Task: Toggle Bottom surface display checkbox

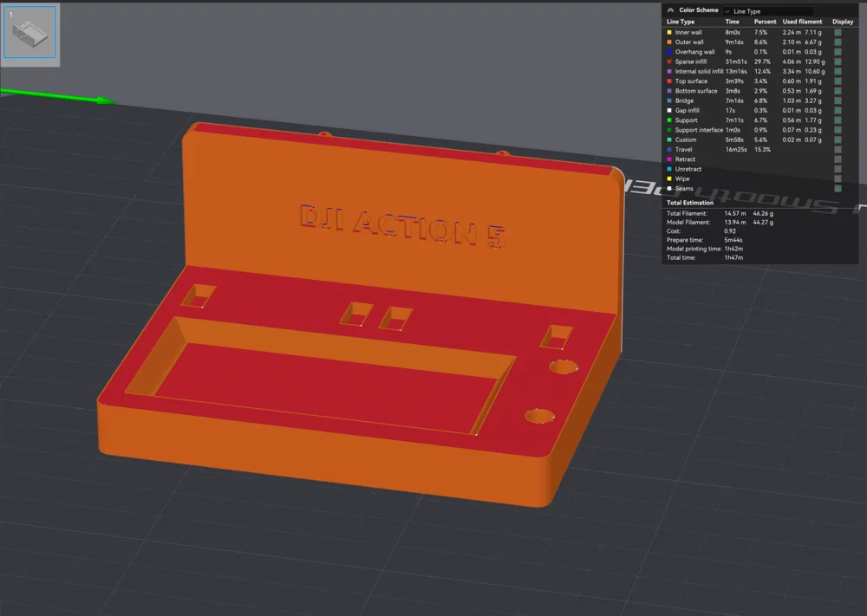Action: point(838,91)
